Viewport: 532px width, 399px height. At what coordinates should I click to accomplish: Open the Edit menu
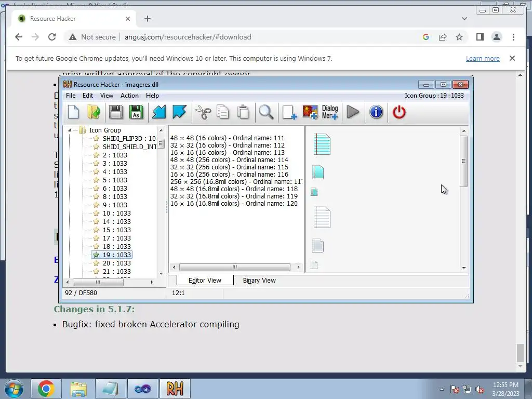[x=87, y=96]
